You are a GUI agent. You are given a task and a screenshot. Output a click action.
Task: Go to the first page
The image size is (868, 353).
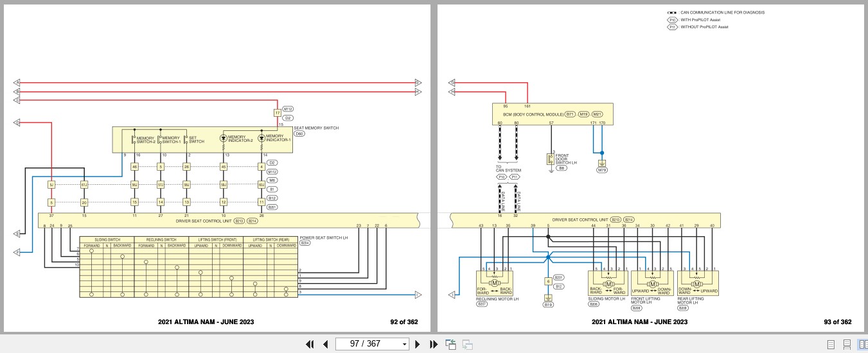tap(310, 344)
